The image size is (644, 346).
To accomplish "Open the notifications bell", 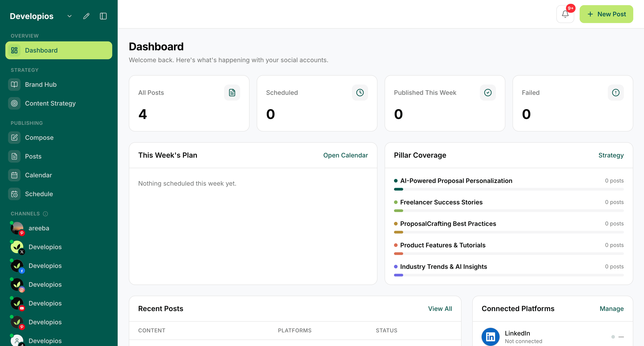I will point(565,14).
